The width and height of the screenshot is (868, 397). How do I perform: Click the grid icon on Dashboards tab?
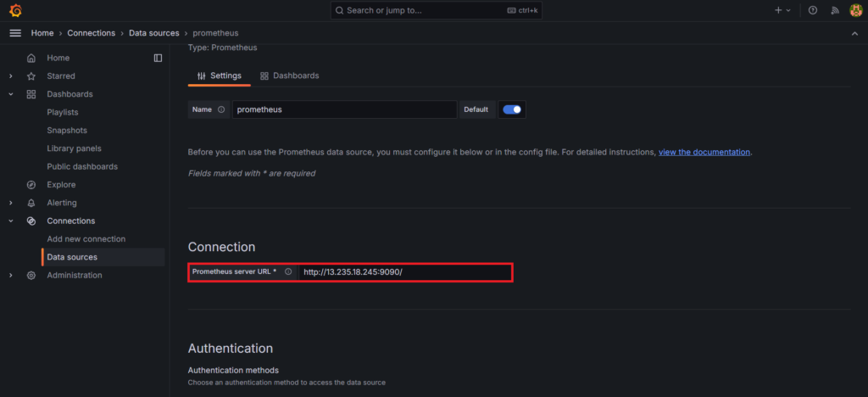[x=264, y=75]
